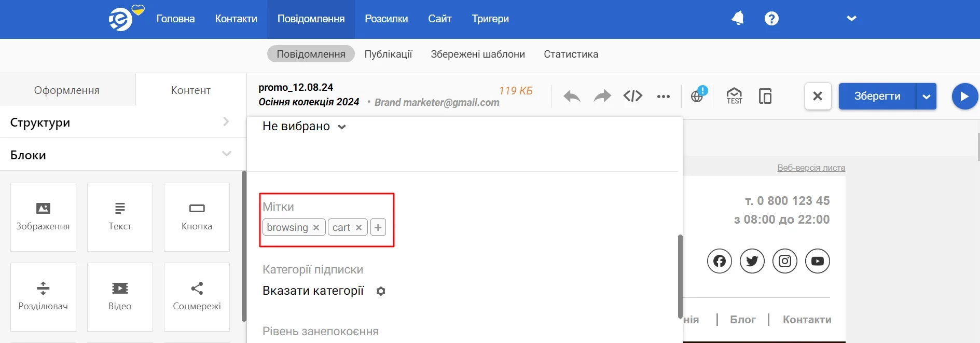Open Веб-версія листа link

point(811,168)
